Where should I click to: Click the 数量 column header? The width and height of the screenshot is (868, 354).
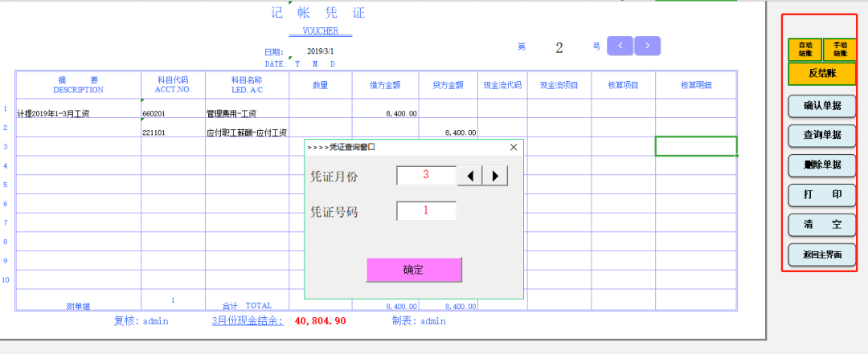(321, 84)
